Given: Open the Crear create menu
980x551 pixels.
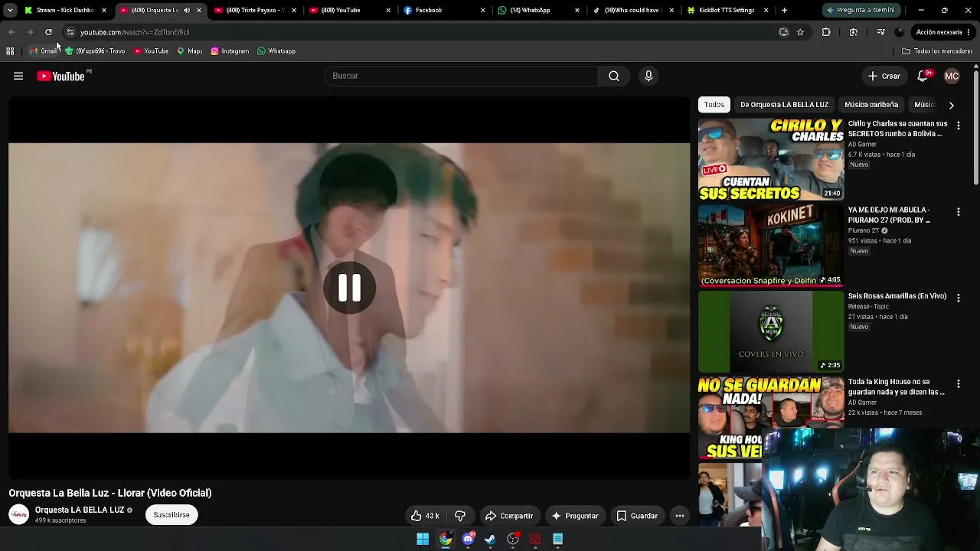Looking at the screenshot, I should [884, 76].
